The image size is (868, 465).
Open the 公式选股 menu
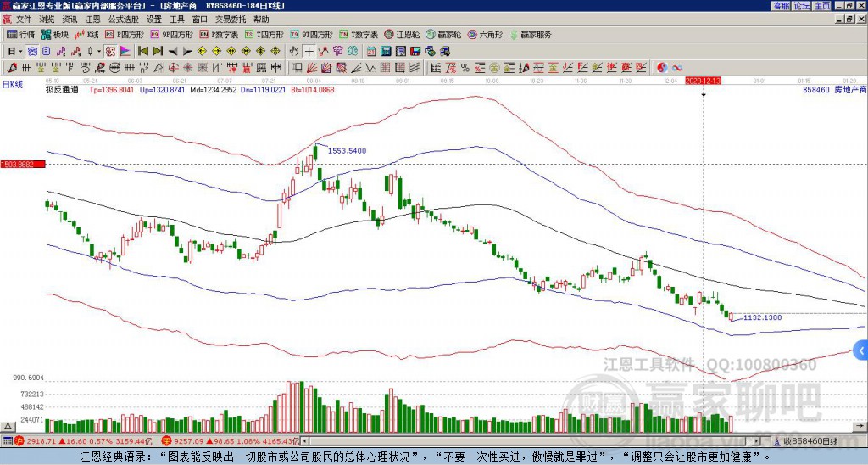coord(124,20)
